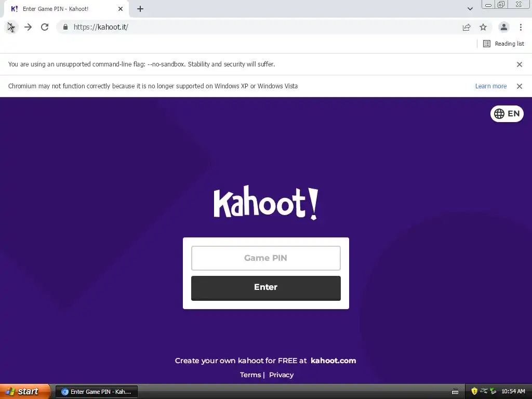The height and width of the screenshot is (399, 532).
Task: Click the on-screen keyboard tray icon
Action: click(x=455, y=392)
